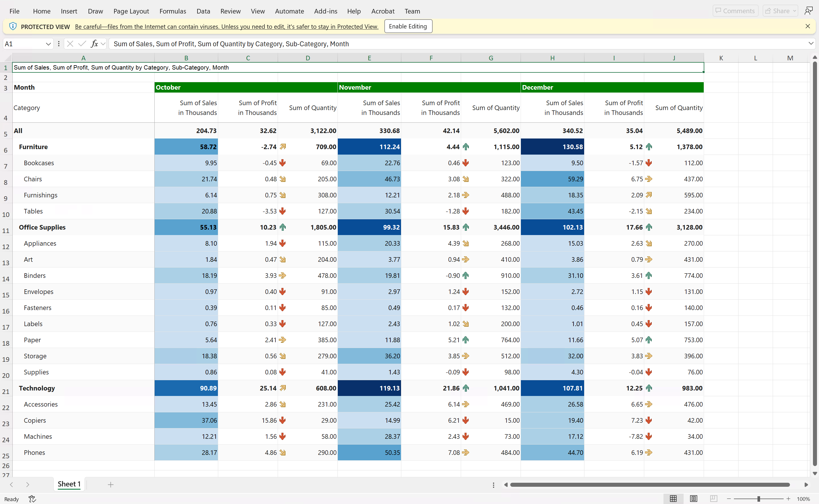Select Normal view in status bar
The height and width of the screenshot is (504, 819).
click(x=673, y=499)
